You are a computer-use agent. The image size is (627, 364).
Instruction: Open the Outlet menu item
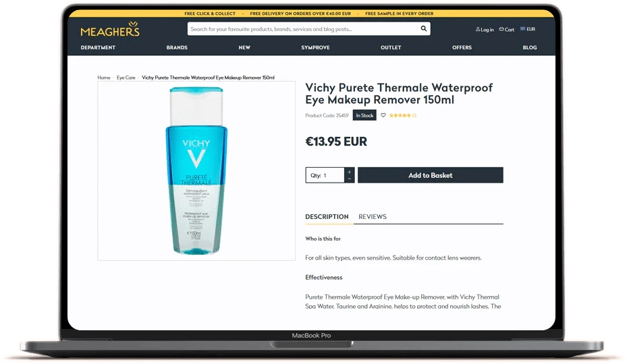tap(391, 48)
